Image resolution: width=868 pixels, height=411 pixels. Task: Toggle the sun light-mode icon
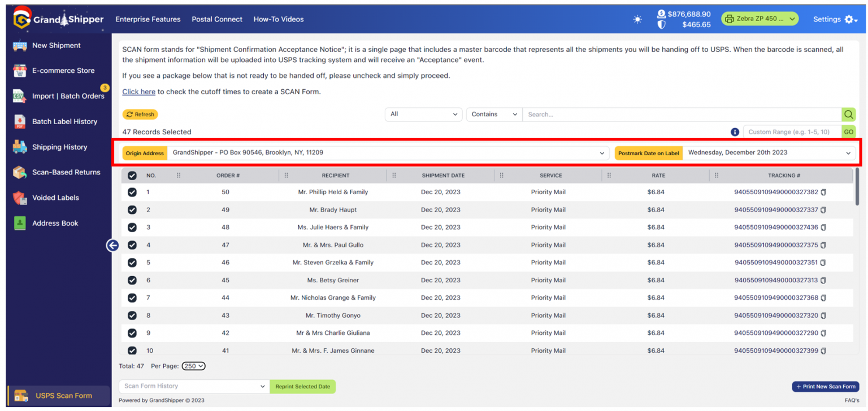(637, 19)
